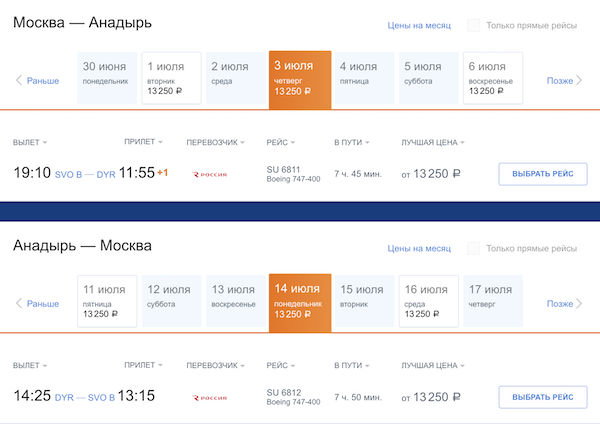Screen dimensions: 600x424
Task: Open Цены на месяц for Москва — Анадырь
Action: (x=421, y=26)
